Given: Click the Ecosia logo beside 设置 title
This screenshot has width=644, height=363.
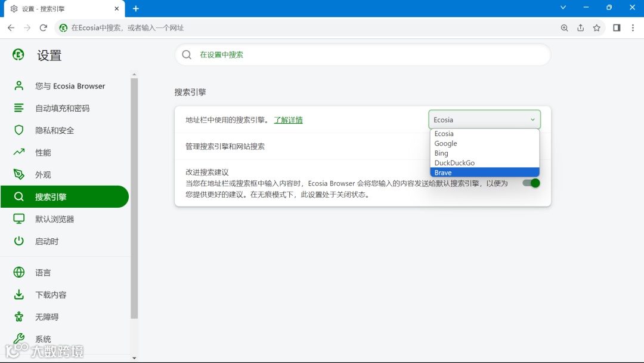Looking at the screenshot, I should (18, 54).
